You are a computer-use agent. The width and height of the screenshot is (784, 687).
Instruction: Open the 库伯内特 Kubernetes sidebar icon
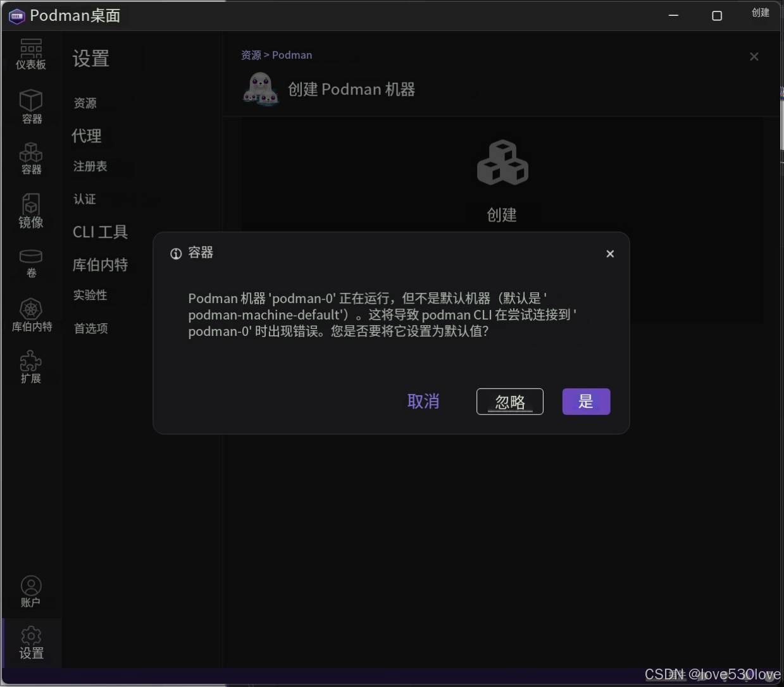tap(32, 315)
